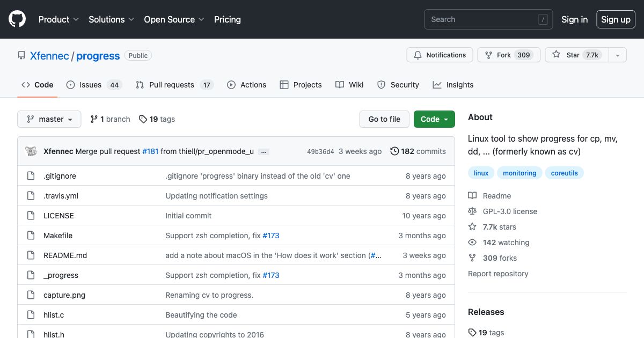Click the monitoring topic tag
Screen dimensions: 644x338
coord(519,173)
